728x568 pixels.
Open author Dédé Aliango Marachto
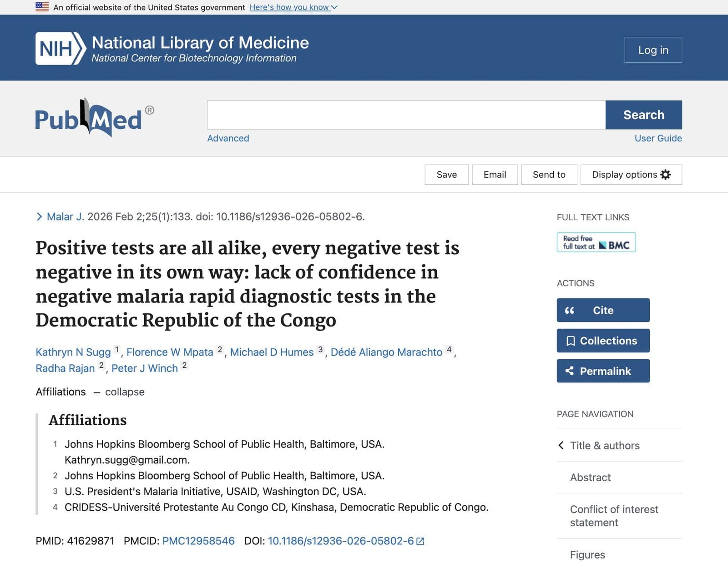point(386,352)
